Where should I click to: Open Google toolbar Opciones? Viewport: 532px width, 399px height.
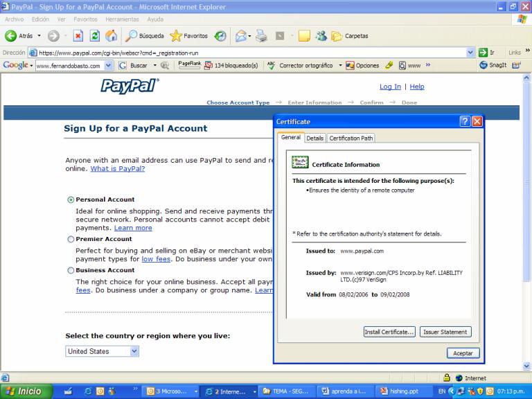click(362, 66)
